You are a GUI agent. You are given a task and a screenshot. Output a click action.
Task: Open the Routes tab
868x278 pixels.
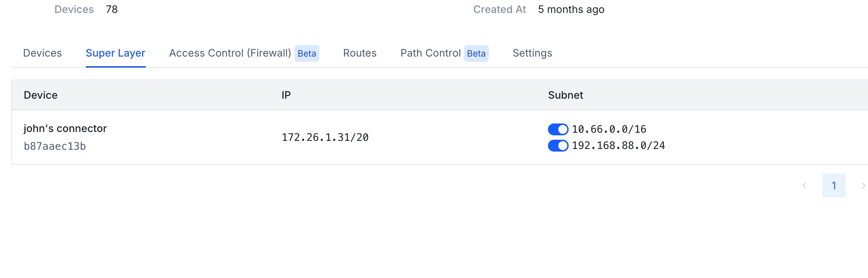tap(360, 53)
